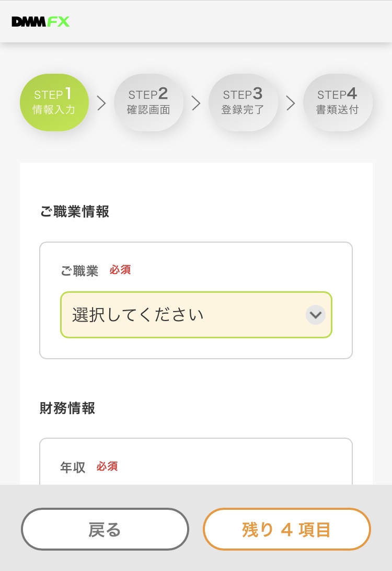
Task: Click the 必須 badge beside 年収
Action: [x=107, y=466]
